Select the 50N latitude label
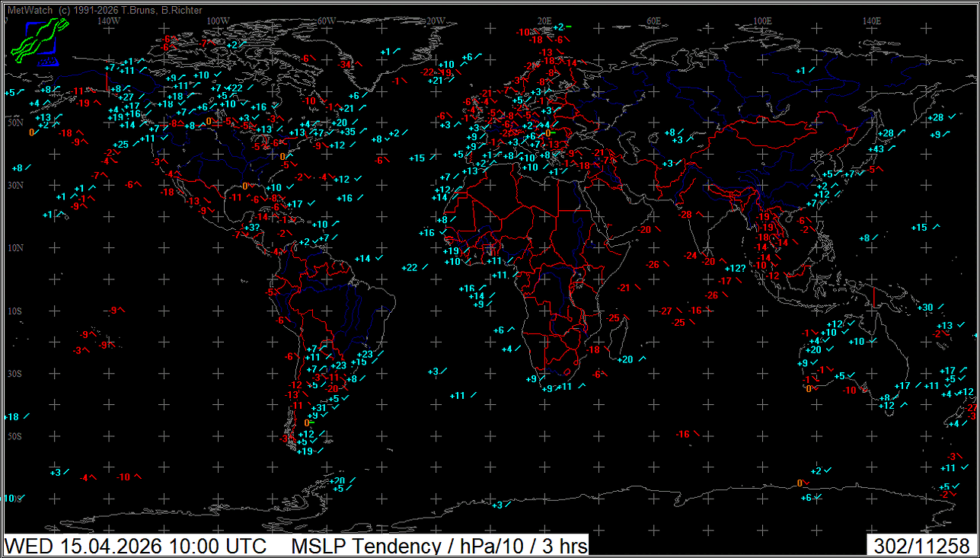980x558 pixels. (x=15, y=123)
